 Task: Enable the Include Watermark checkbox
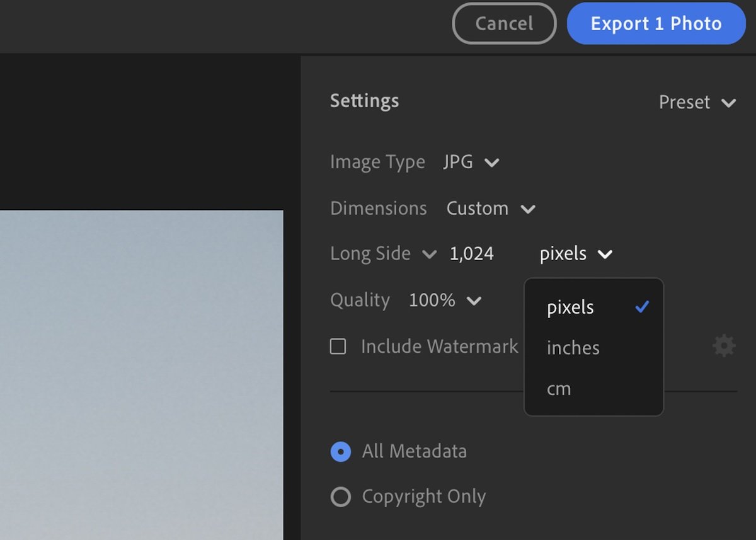(338, 346)
